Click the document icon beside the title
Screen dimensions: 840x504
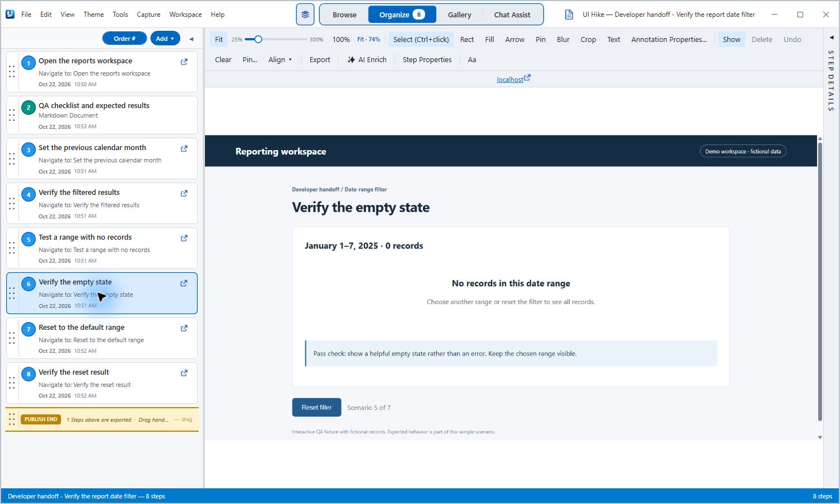pyautogui.click(x=569, y=15)
